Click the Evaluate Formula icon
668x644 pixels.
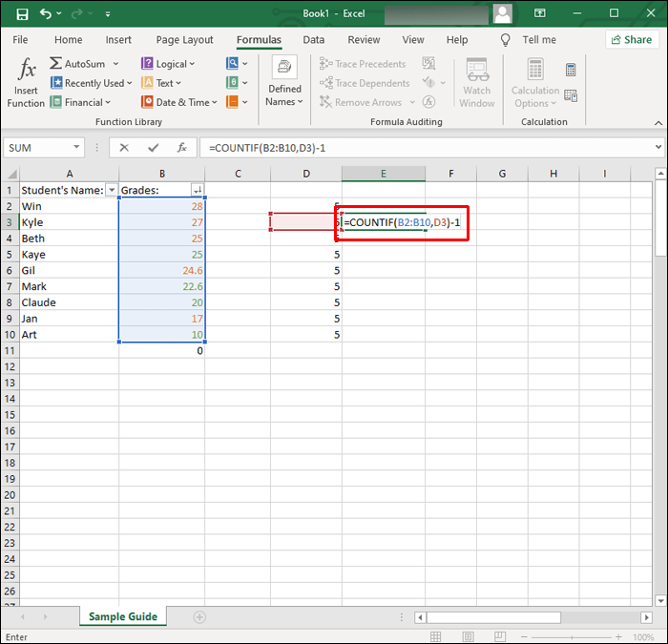428,102
